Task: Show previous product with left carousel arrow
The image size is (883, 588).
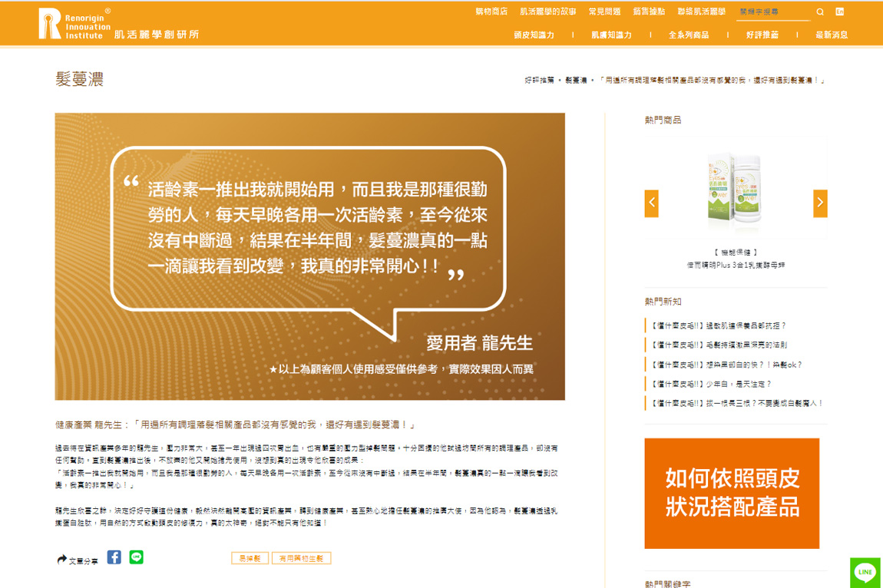Action: point(652,203)
